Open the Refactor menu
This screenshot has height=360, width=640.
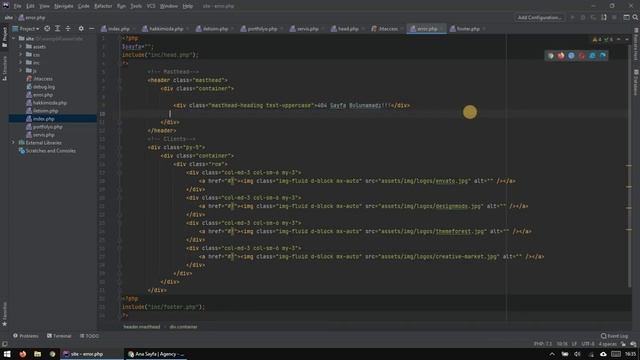click(x=103, y=6)
